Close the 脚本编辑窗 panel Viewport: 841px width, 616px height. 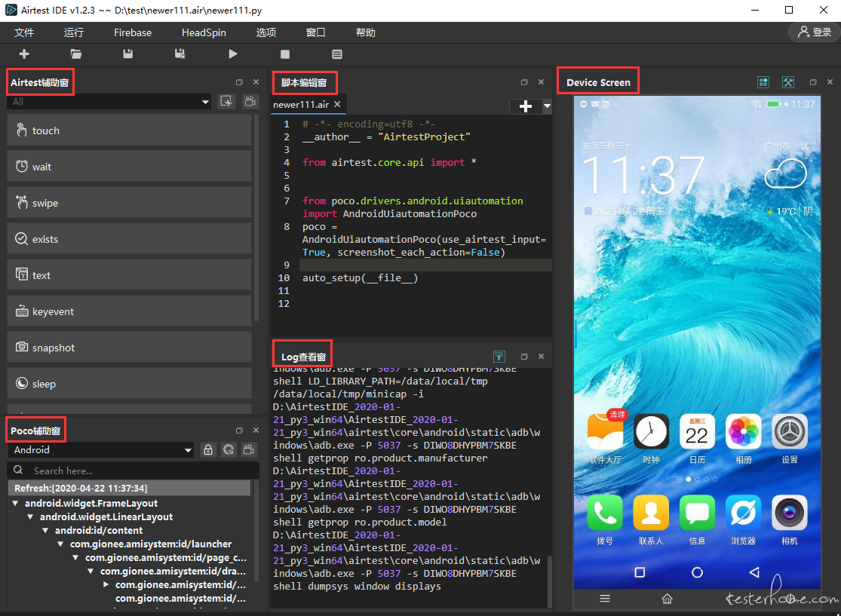(541, 82)
